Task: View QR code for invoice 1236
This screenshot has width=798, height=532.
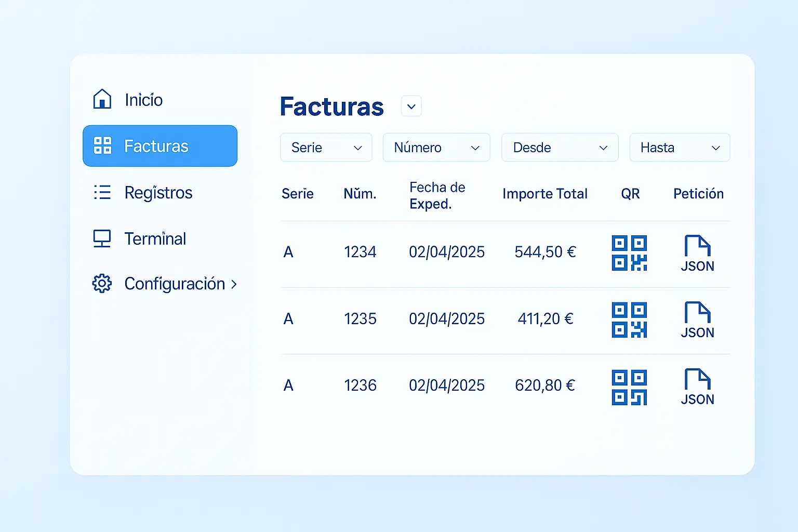Action: 629,387
